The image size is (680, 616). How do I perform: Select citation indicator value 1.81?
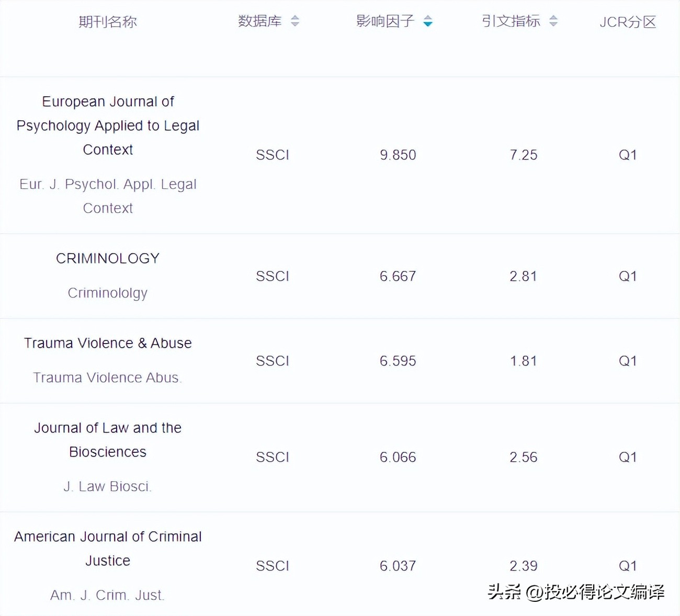click(524, 361)
